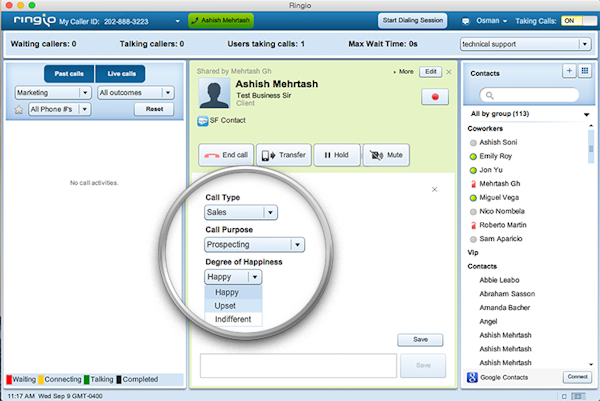Close the contact card with the X
Screen dimensions: 600x401
point(449,72)
